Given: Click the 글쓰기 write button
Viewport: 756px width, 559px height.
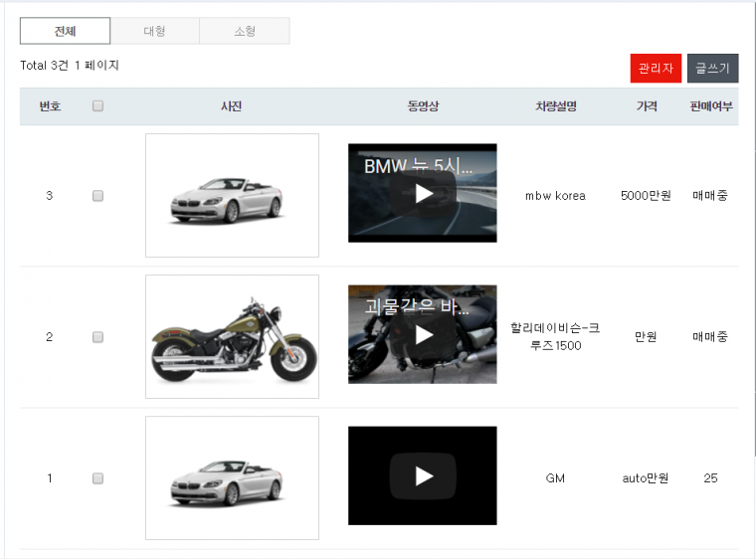Looking at the screenshot, I should coord(712,69).
